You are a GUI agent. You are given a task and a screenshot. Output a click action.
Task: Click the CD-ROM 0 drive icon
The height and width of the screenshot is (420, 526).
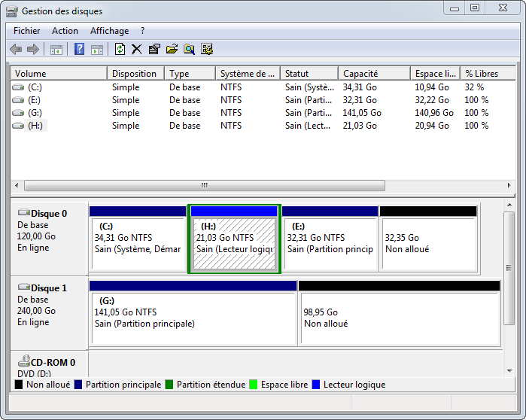coord(24,361)
